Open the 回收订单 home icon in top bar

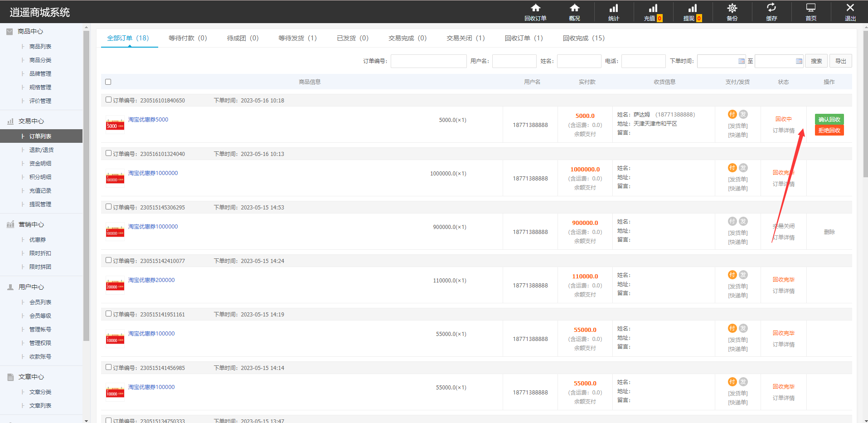tap(535, 8)
